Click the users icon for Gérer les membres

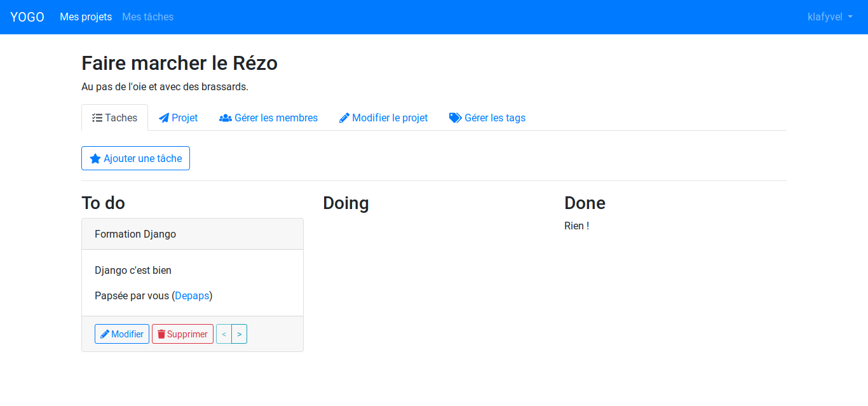[226, 118]
